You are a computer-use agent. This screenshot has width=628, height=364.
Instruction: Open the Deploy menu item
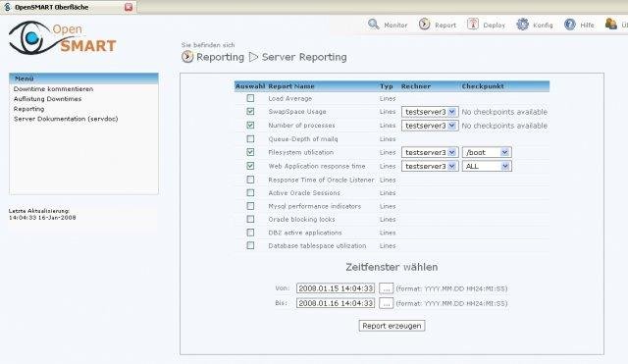point(495,25)
